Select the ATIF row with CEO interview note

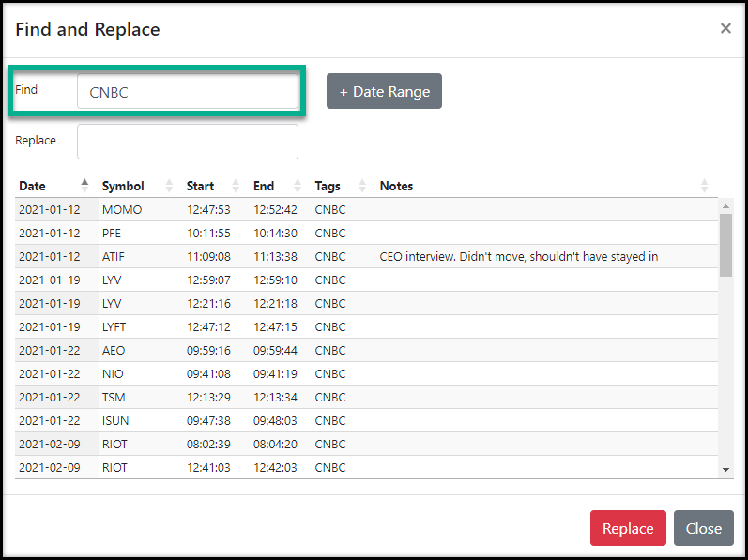pos(122,257)
